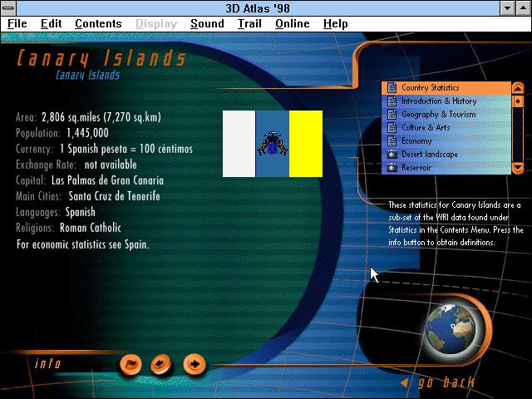This screenshot has width=532, height=399.
Task: Click the orange right arrow button
Action: coord(195,364)
